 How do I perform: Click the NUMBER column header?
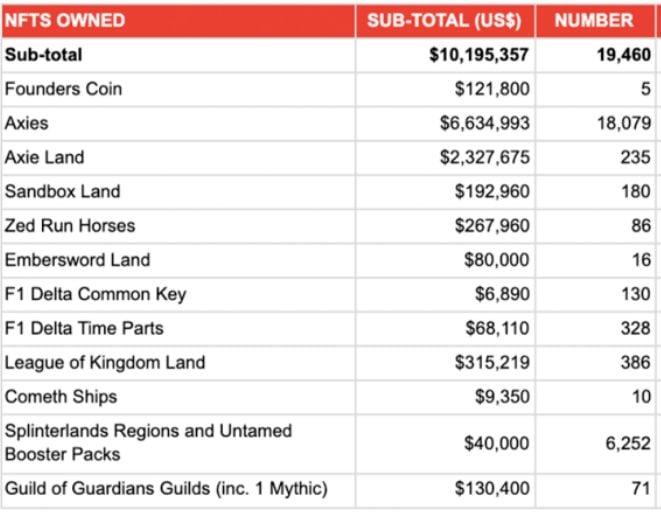pos(593,20)
